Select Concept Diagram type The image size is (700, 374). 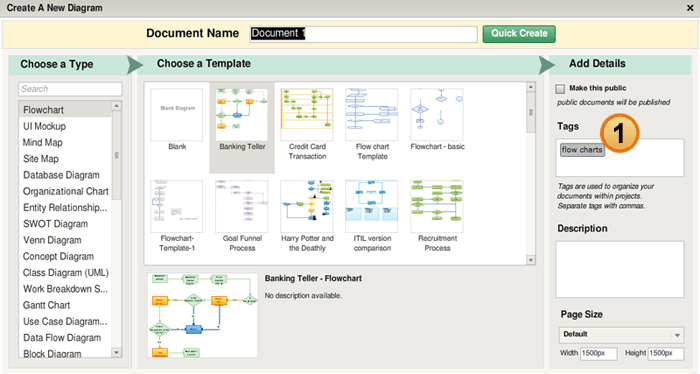tap(65, 256)
